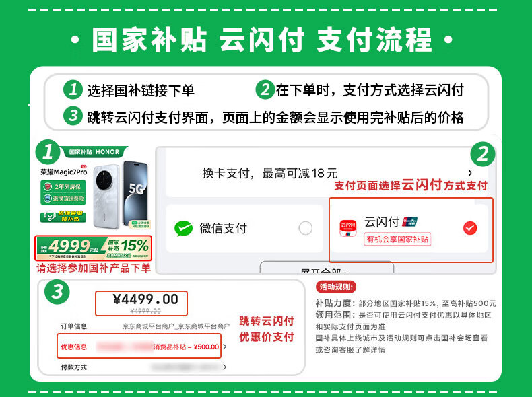Click the red 活动规则 label
Image resolution: width=532 pixels, height=397 pixels.
[336, 287]
